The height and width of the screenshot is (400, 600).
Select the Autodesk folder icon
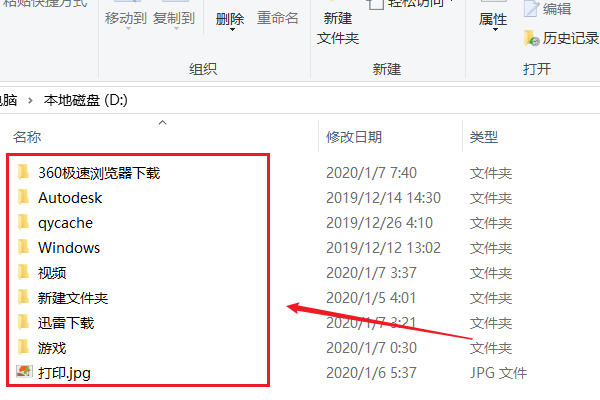[x=23, y=197]
